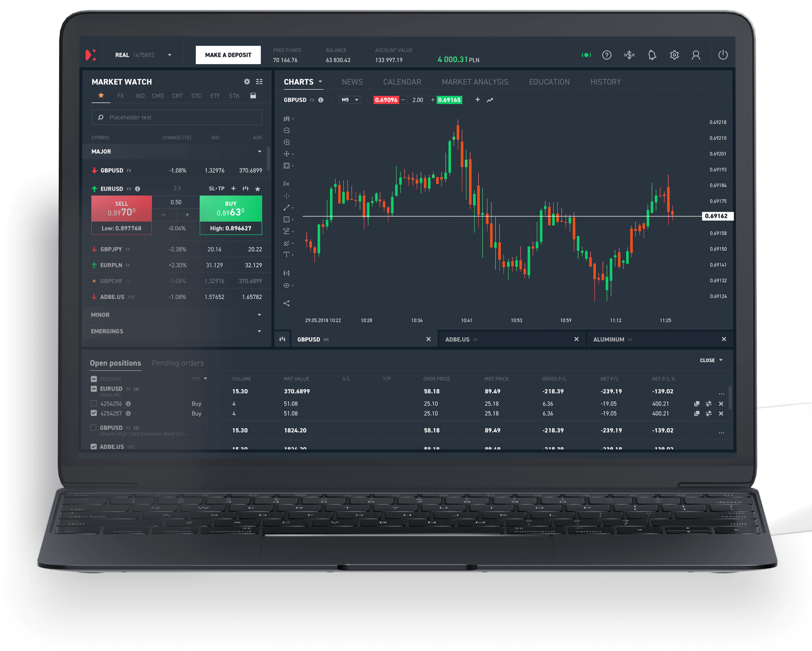Collapse the MAJOR group
Screen dimensions: 812x651
click(x=260, y=151)
